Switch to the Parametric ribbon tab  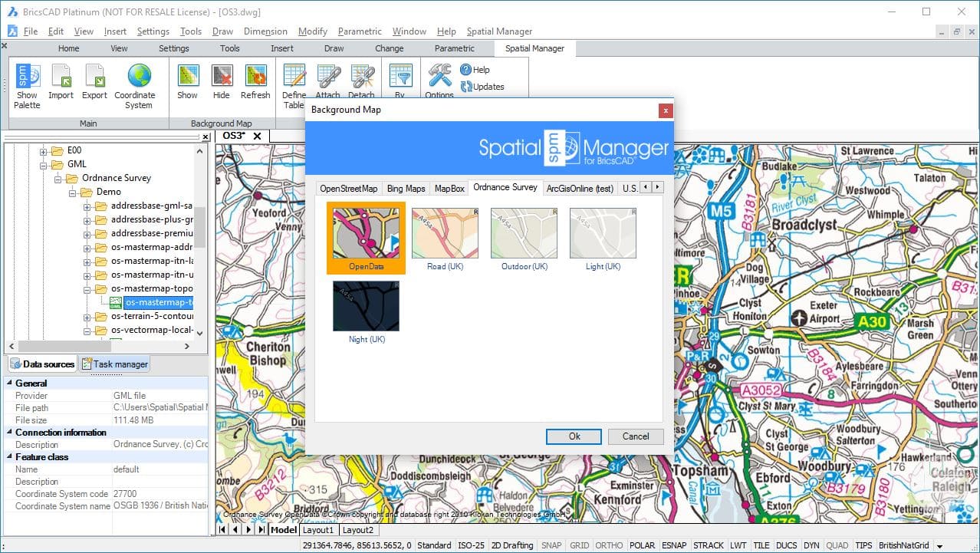pos(455,48)
